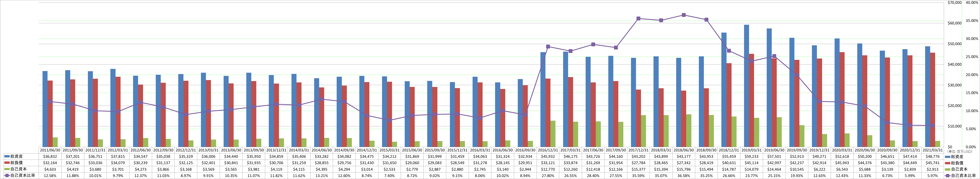Click the liabilities cell $32,164
Viewport: 980px width, 179px height.
[50, 163]
